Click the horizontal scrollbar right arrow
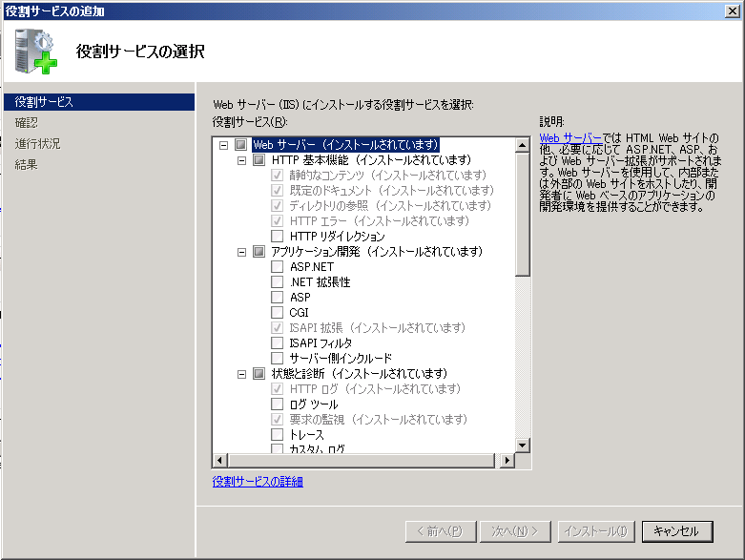The width and height of the screenshot is (745, 560). (507, 460)
